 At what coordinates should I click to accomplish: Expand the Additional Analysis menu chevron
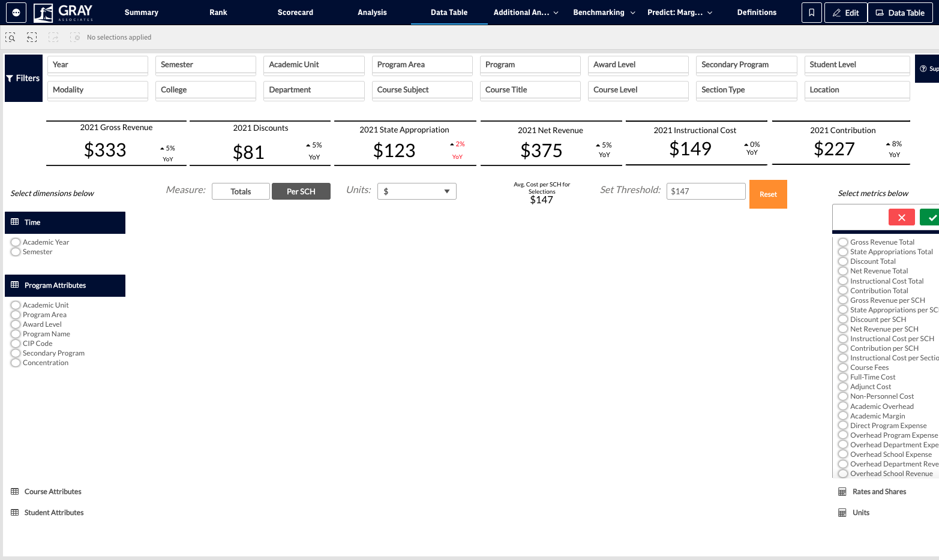(556, 13)
